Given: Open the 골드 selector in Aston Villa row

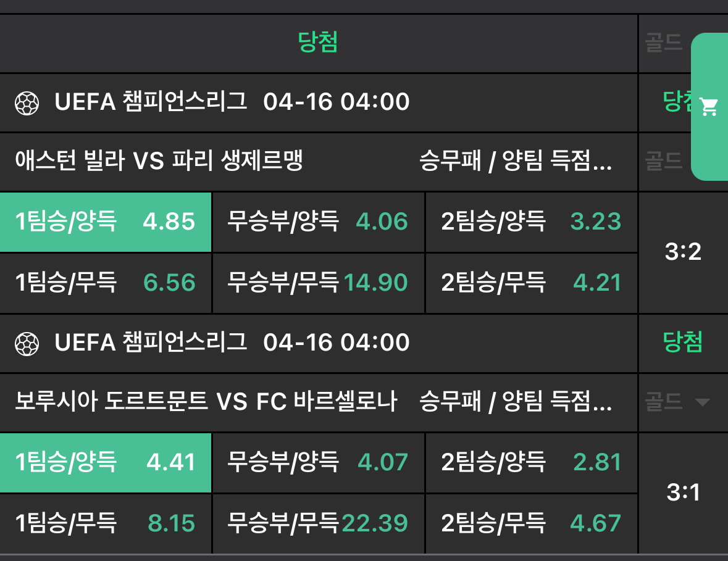Looking at the screenshot, I should [x=664, y=162].
